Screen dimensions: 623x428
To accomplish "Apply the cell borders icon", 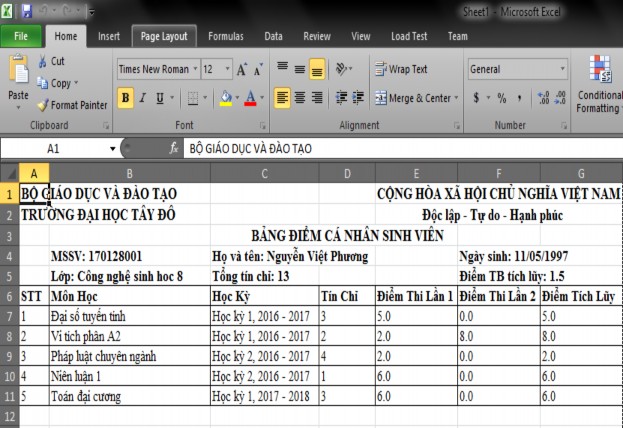I will [x=193, y=98].
